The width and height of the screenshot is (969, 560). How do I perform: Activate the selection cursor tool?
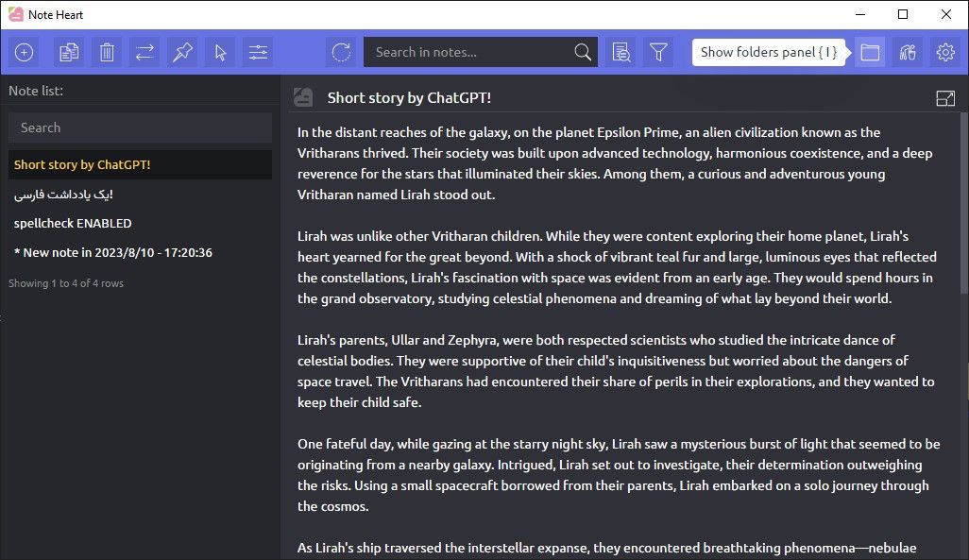click(x=219, y=52)
